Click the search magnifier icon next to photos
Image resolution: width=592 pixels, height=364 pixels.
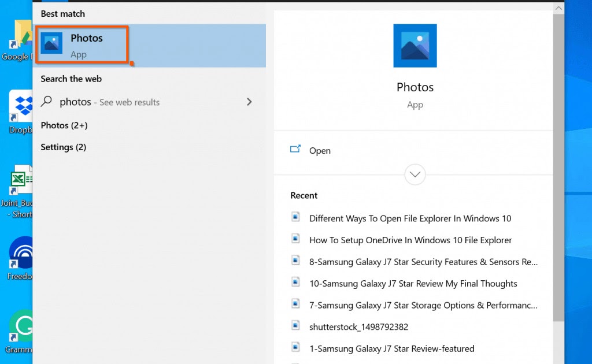tap(46, 101)
